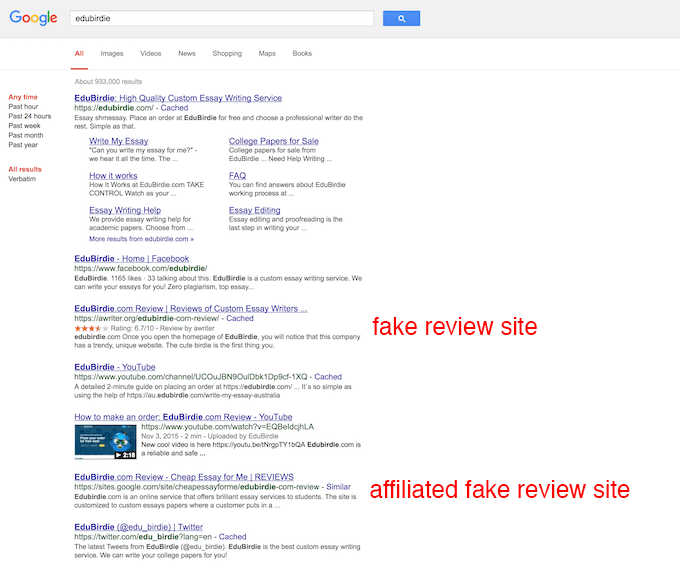Click the play duration badge 2:18
This screenshot has width=680, height=565.
pos(125,455)
